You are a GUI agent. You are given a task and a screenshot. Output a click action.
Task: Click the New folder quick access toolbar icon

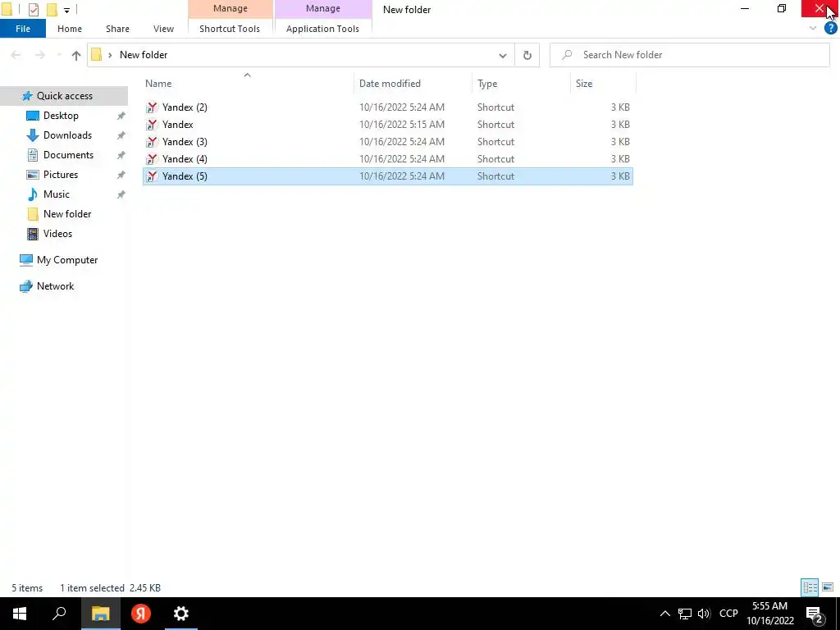52,9
